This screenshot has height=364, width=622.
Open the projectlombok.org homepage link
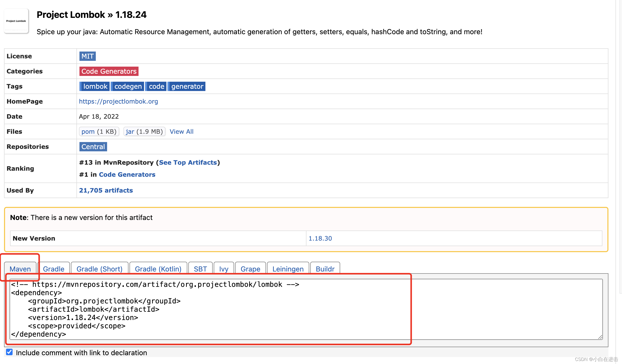(118, 101)
